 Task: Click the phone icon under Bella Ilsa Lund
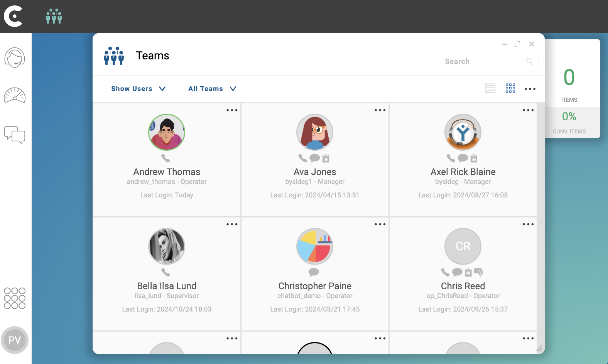[166, 272]
